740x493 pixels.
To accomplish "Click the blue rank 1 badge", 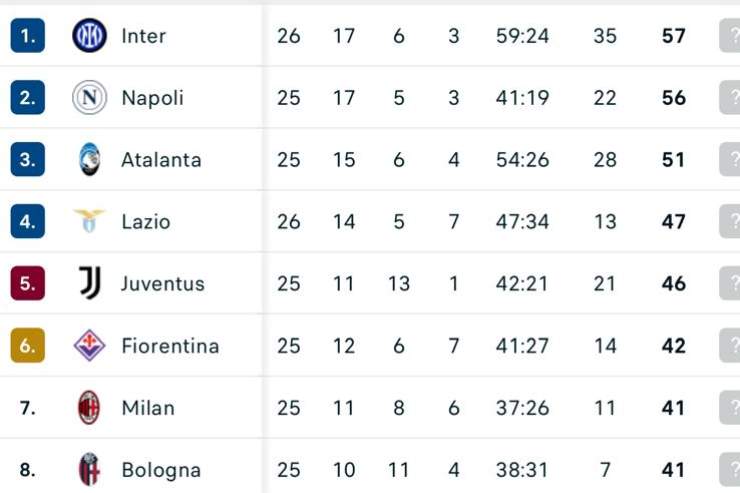I will (x=27, y=36).
